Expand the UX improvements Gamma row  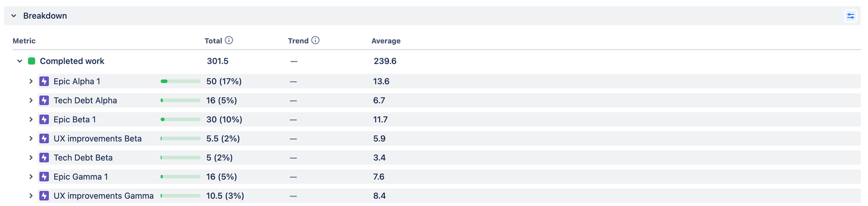(31, 196)
